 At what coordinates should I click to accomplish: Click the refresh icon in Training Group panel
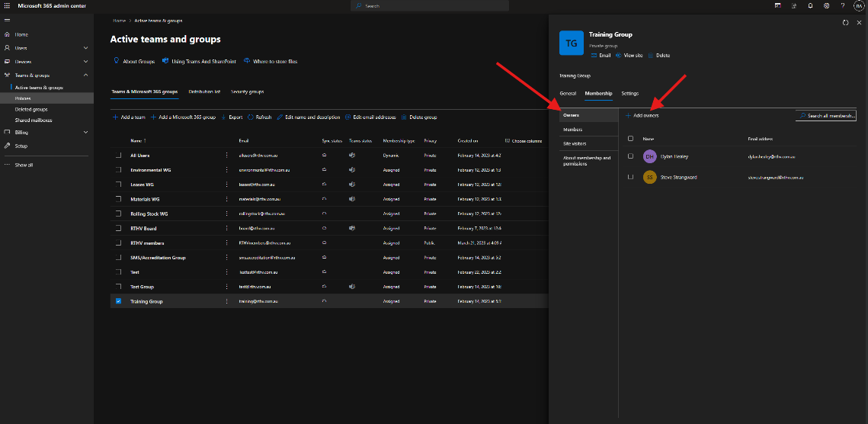845,23
